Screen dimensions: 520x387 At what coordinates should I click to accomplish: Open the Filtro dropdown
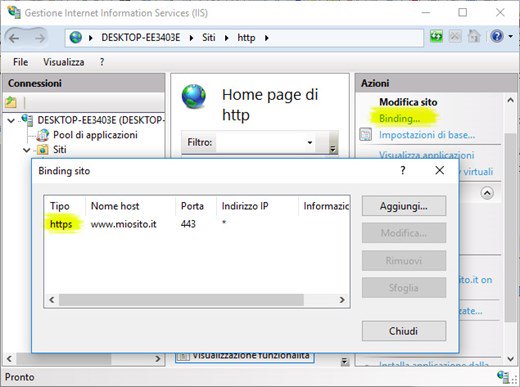310,142
